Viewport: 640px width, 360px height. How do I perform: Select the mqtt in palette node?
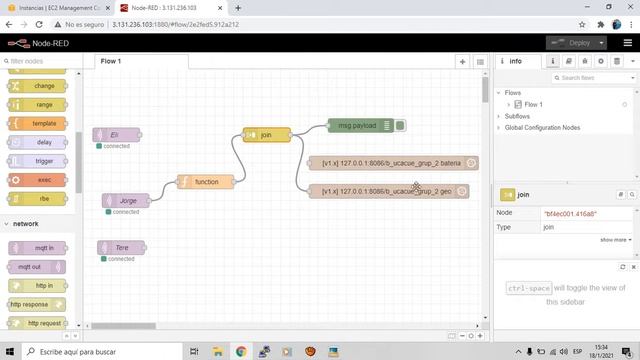click(37, 248)
